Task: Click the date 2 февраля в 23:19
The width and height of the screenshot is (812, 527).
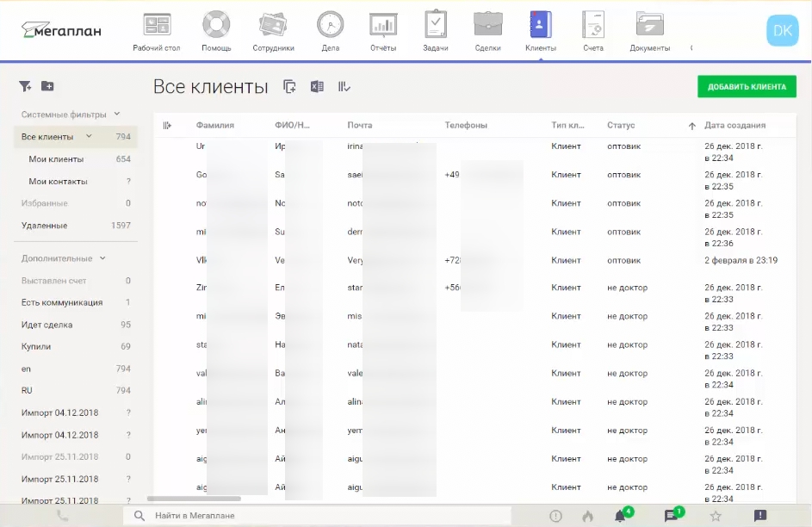Action: [x=741, y=260]
